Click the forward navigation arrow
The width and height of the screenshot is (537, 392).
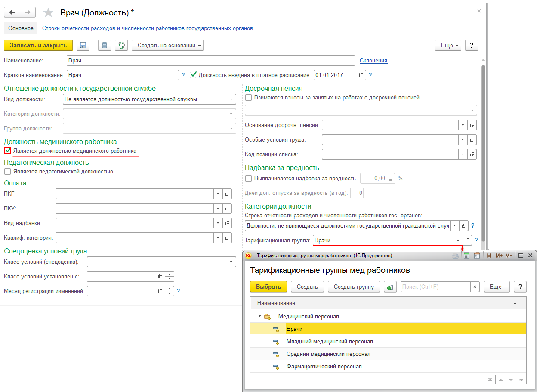tap(28, 13)
